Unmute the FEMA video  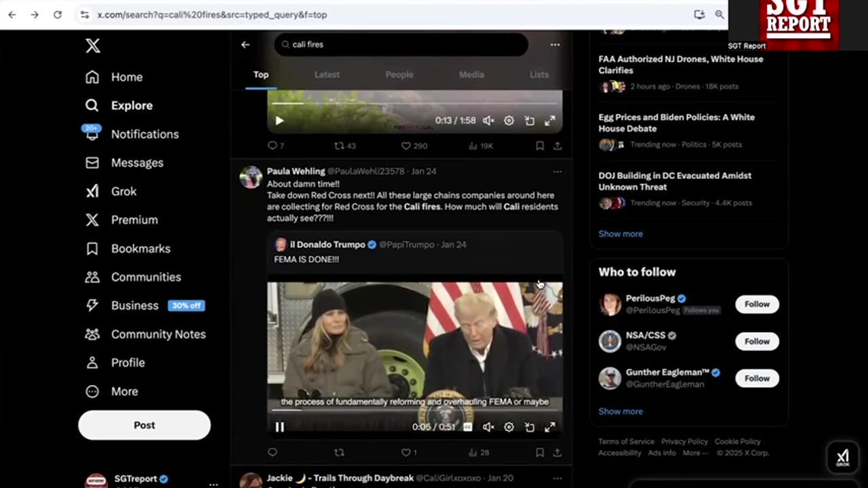(488, 427)
